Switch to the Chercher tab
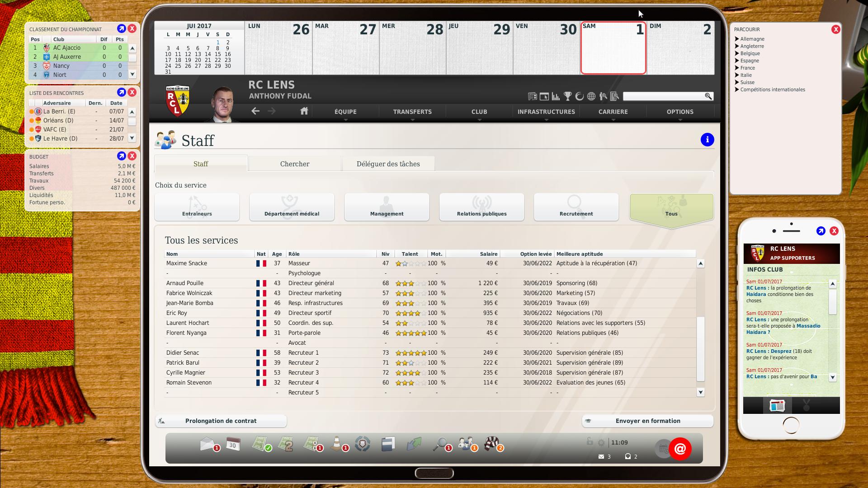Viewport: 868px width, 488px height. pyautogui.click(x=294, y=164)
